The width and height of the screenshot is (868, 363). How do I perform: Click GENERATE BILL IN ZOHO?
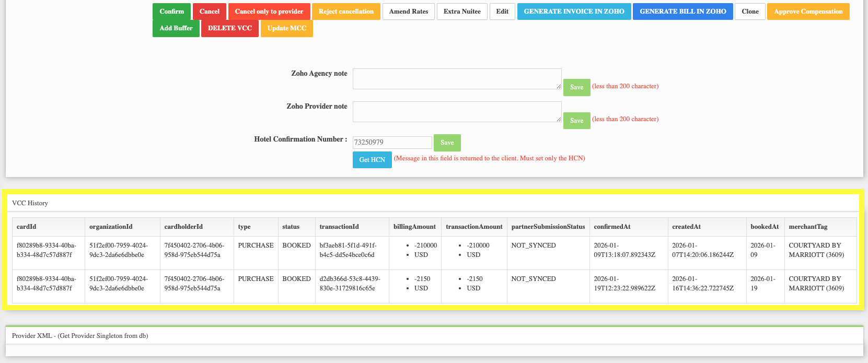coord(683,11)
